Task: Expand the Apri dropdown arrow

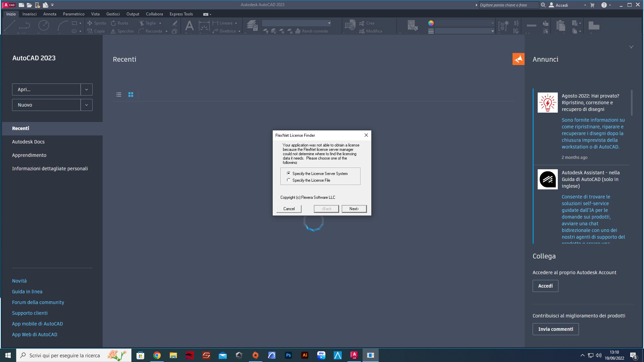Action: pyautogui.click(x=87, y=89)
